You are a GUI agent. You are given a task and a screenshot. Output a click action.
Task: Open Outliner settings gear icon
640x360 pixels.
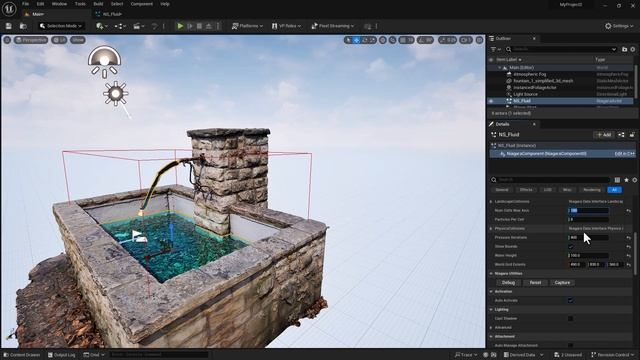pos(633,49)
